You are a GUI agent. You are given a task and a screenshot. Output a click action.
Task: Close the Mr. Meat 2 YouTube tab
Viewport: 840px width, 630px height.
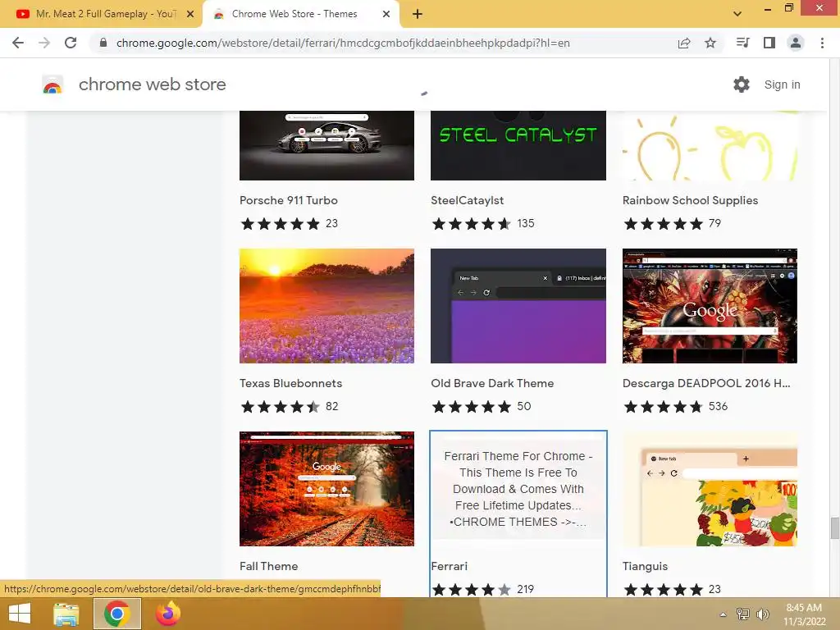(x=190, y=15)
